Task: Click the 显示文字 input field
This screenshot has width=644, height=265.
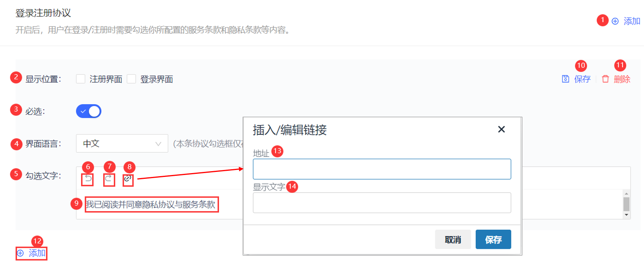Action: 382,203
